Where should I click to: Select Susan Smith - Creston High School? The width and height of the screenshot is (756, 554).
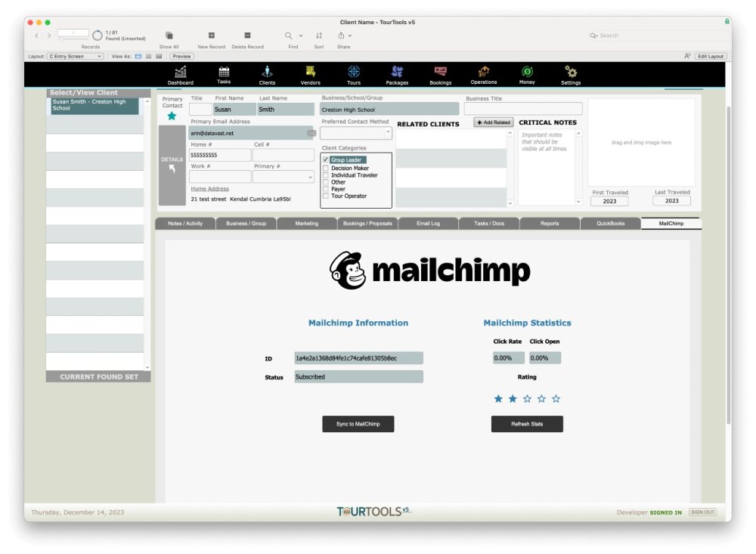pyautogui.click(x=95, y=105)
